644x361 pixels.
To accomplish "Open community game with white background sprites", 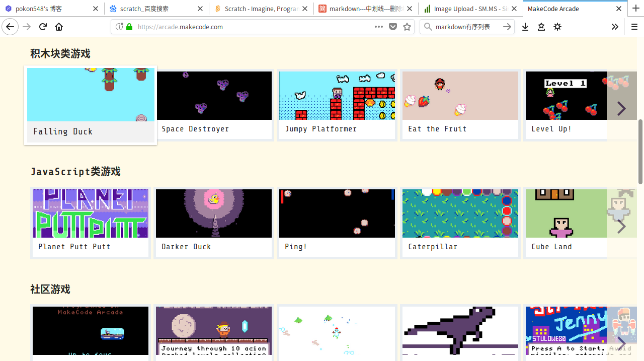I will coord(337,332).
